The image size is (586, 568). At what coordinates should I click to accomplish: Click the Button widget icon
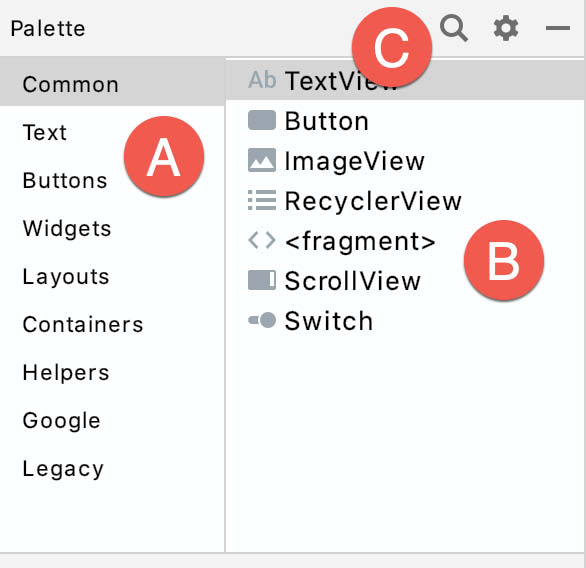pos(262,120)
